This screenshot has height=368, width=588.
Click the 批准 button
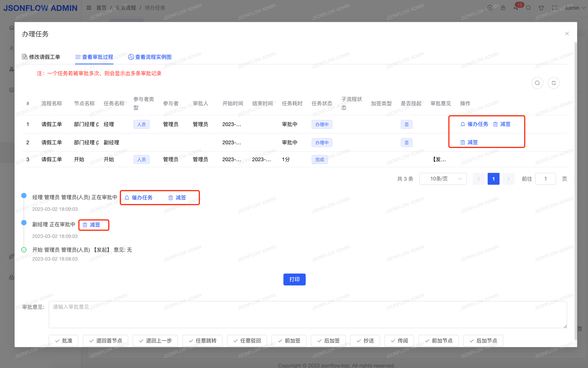click(x=64, y=340)
